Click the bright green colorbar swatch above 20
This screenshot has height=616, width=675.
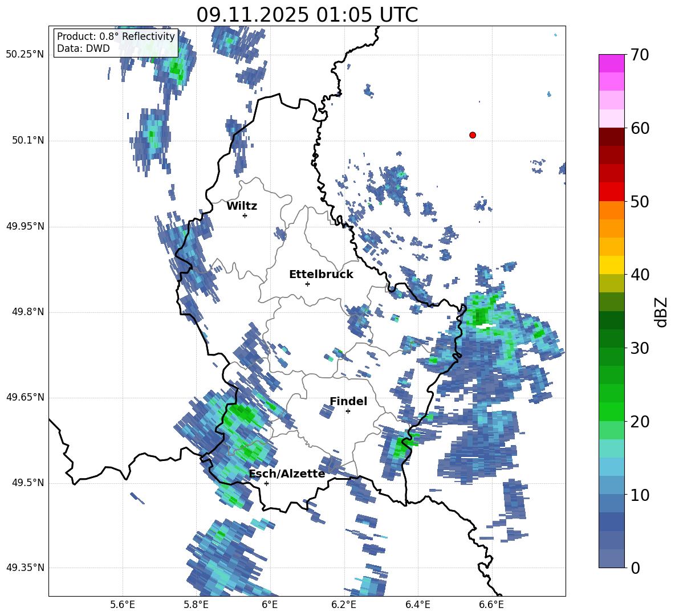611,411
